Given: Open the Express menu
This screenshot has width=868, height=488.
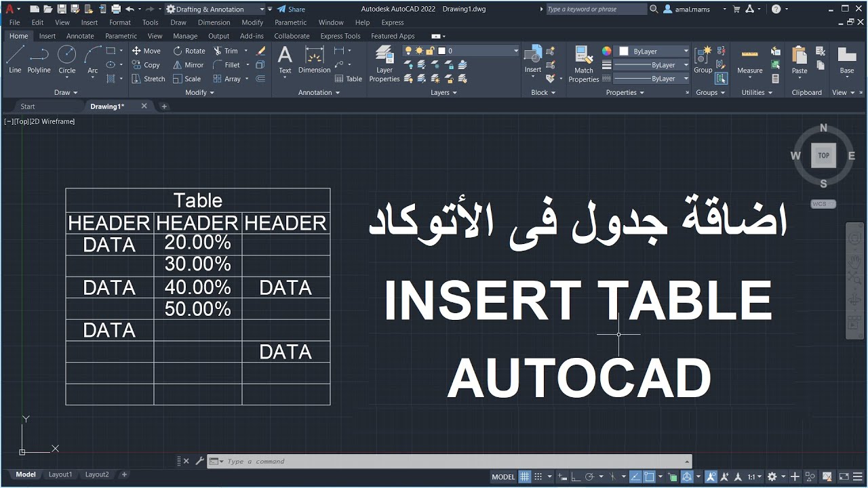Looking at the screenshot, I should click(x=393, y=22).
